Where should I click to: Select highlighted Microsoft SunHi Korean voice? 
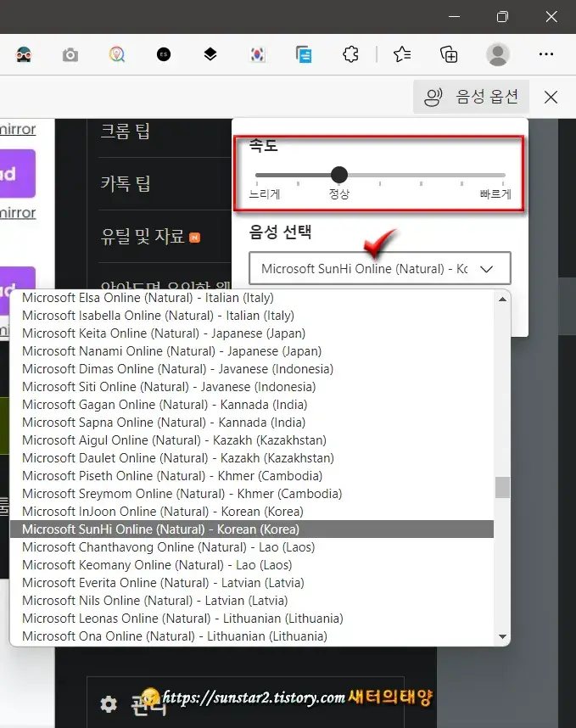click(252, 529)
